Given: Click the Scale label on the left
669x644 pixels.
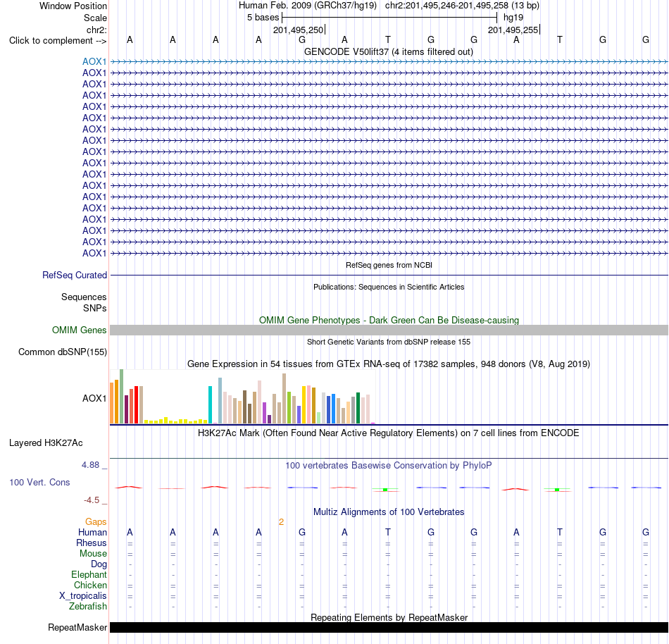Looking at the screenshot, I should [x=95, y=18].
